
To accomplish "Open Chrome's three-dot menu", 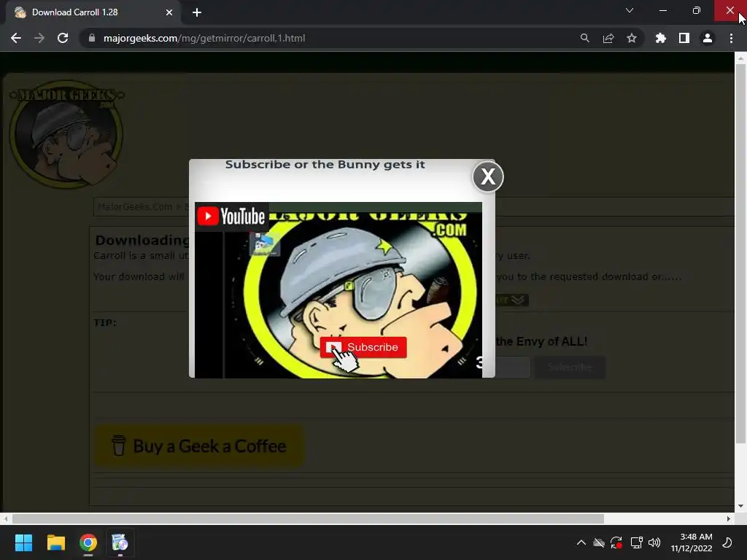I will click(x=731, y=38).
